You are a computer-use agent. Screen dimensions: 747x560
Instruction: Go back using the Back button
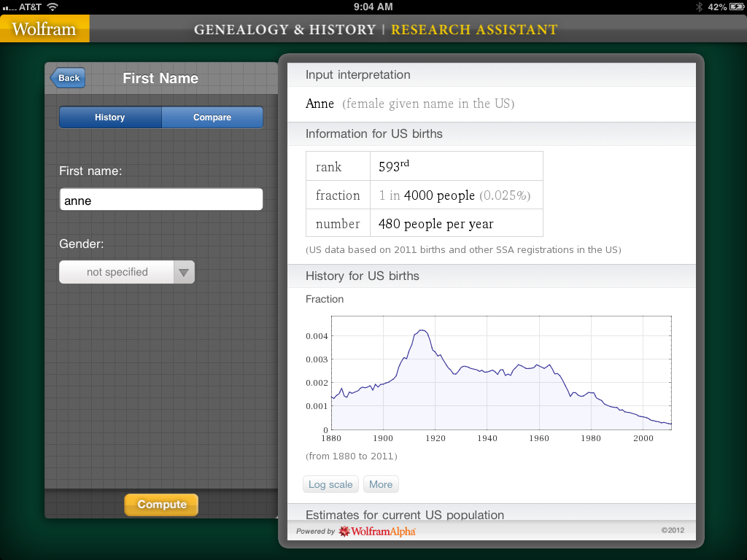pos(68,78)
